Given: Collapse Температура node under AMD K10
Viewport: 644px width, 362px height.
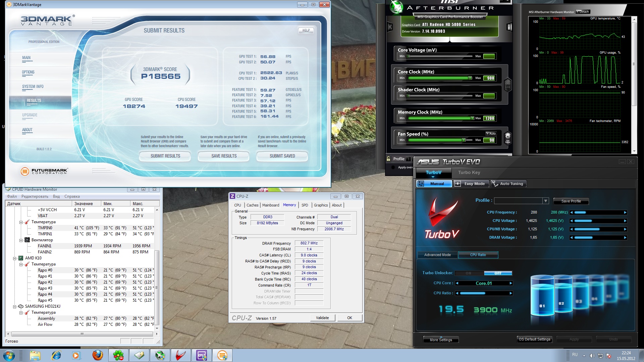Looking at the screenshot, I should coord(21,264).
